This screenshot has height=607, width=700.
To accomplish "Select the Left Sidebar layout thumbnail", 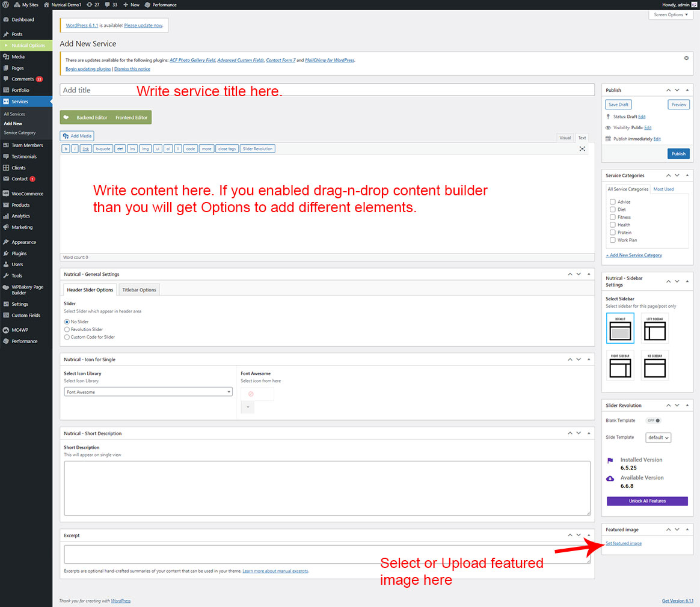I will [654, 328].
